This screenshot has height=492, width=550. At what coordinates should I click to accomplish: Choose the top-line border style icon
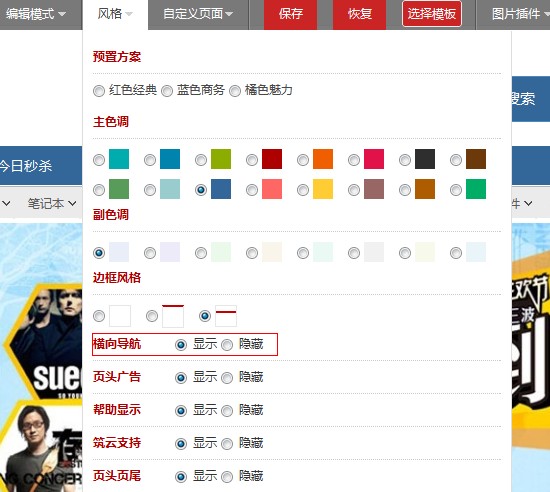[x=173, y=316]
